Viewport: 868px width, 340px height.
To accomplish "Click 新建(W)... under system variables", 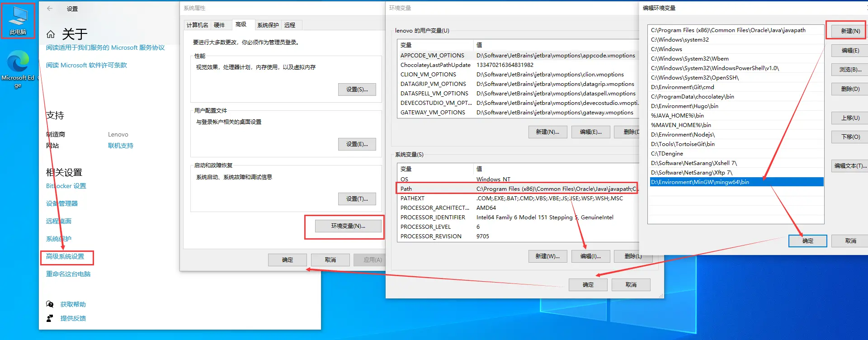I will [547, 256].
